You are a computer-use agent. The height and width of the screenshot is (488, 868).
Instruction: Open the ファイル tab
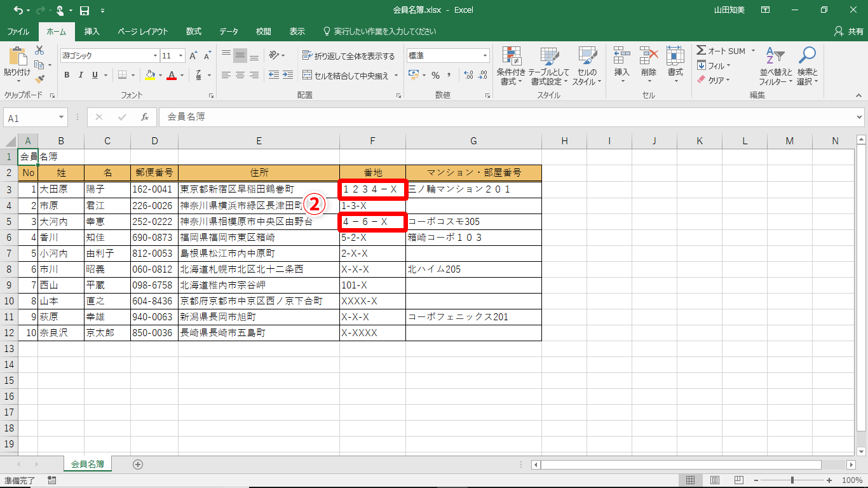18,31
